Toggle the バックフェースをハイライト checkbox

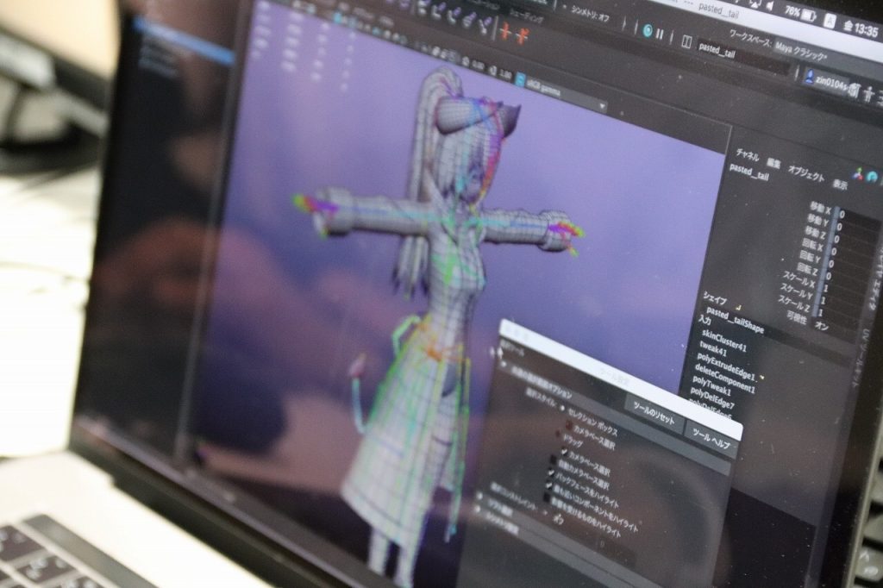click(550, 473)
